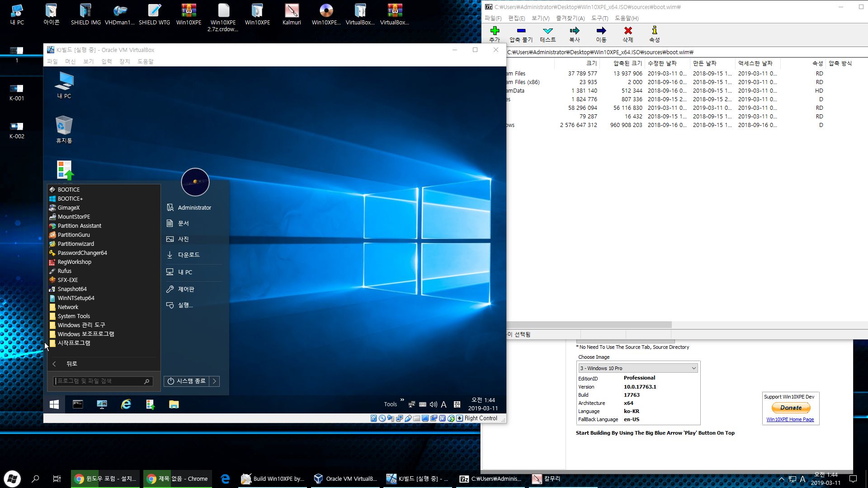This screenshot has height=488, width=868.
Task: Click the 7-Zip horizontal scrollbar
Action: click(589, 324)
